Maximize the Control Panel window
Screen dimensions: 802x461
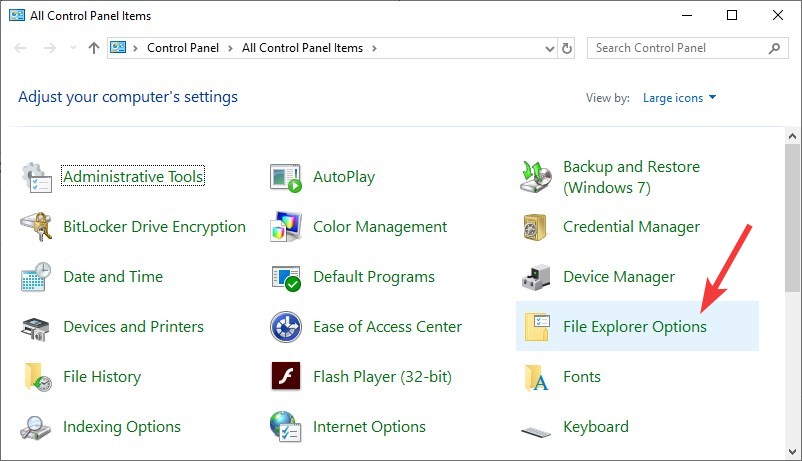732,15
